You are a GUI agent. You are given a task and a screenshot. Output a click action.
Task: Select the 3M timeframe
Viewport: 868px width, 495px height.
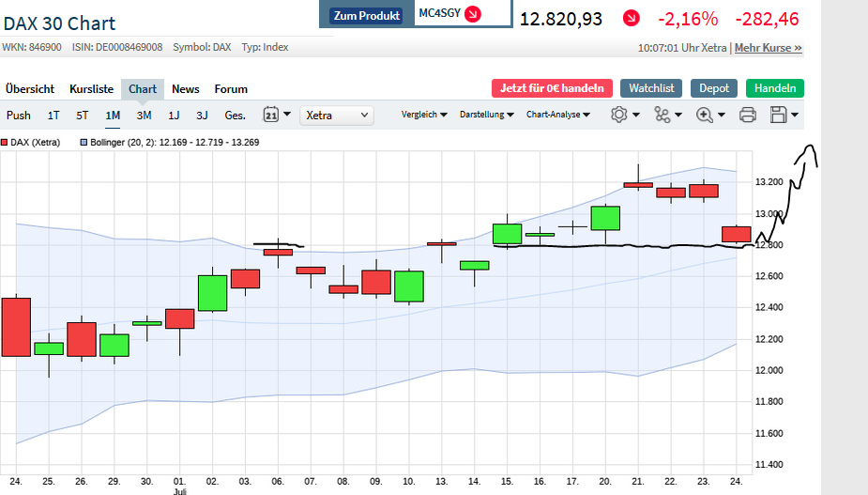point(144,116)
